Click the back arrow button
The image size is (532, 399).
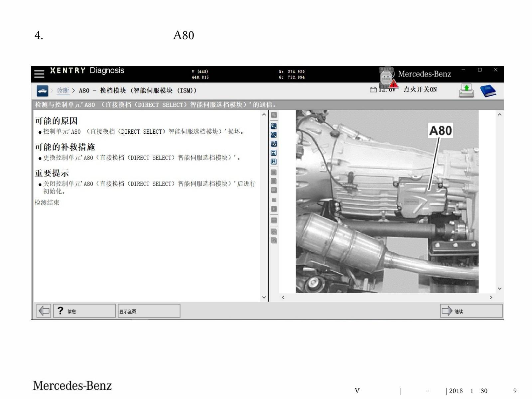click(44, 311)
